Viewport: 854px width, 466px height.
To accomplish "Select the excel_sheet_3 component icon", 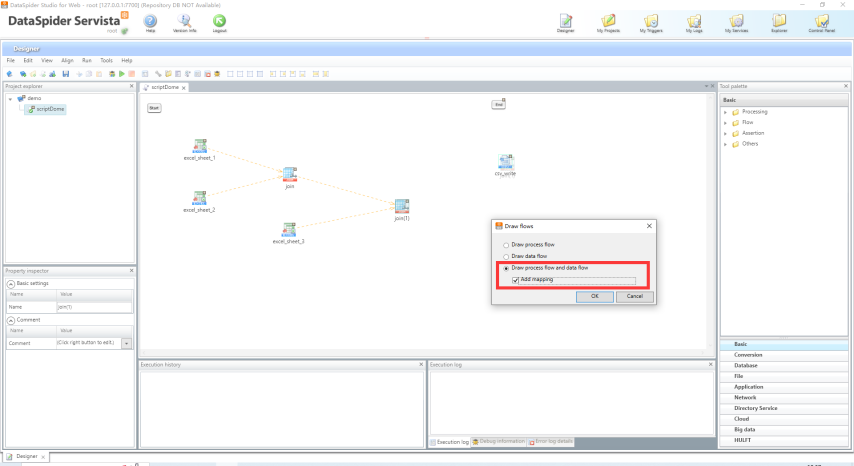I will point(289,229).
